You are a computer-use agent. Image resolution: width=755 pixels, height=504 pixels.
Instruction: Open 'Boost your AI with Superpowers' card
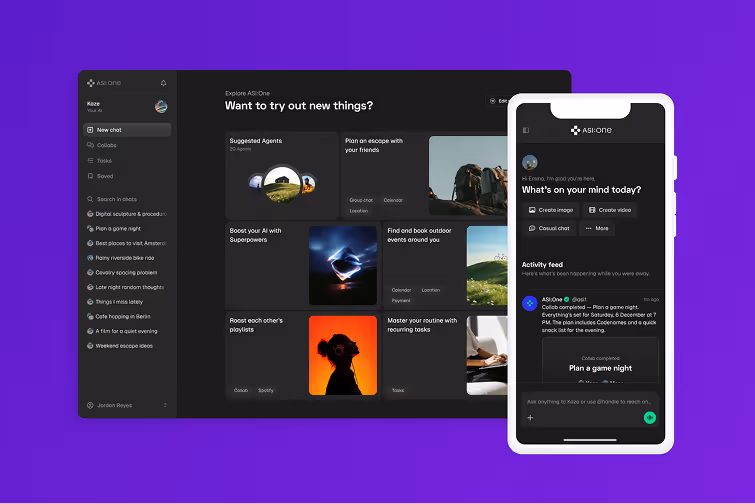pyautogui.click(x=302, y=265)
